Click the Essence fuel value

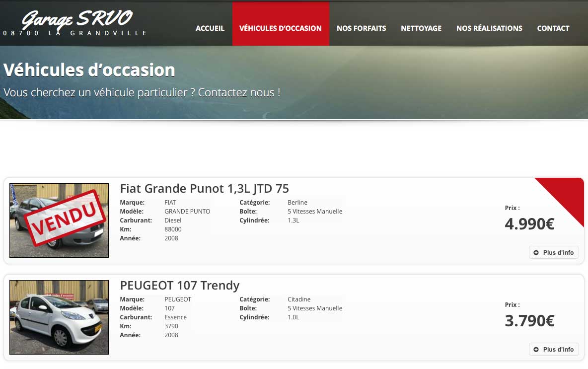click(x=175, y=317)
